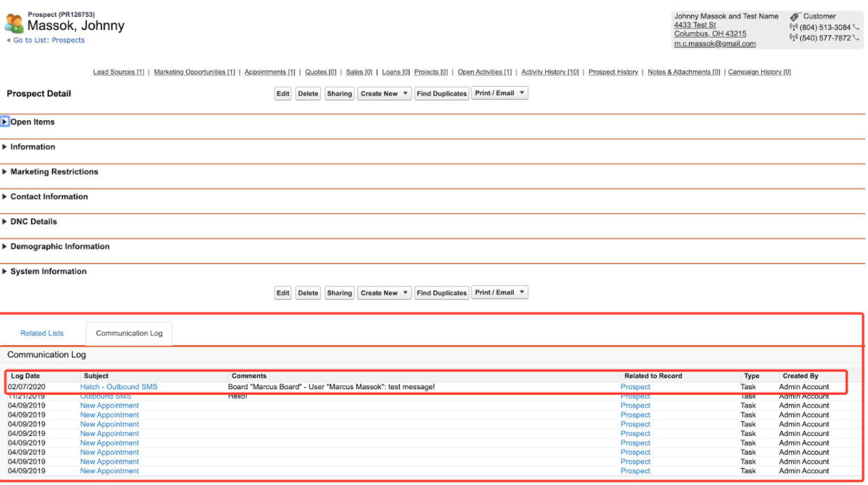The height and width of the screenshot is (485, 868).
Task: Click the Customer tag icon
Action: [795, 16]
